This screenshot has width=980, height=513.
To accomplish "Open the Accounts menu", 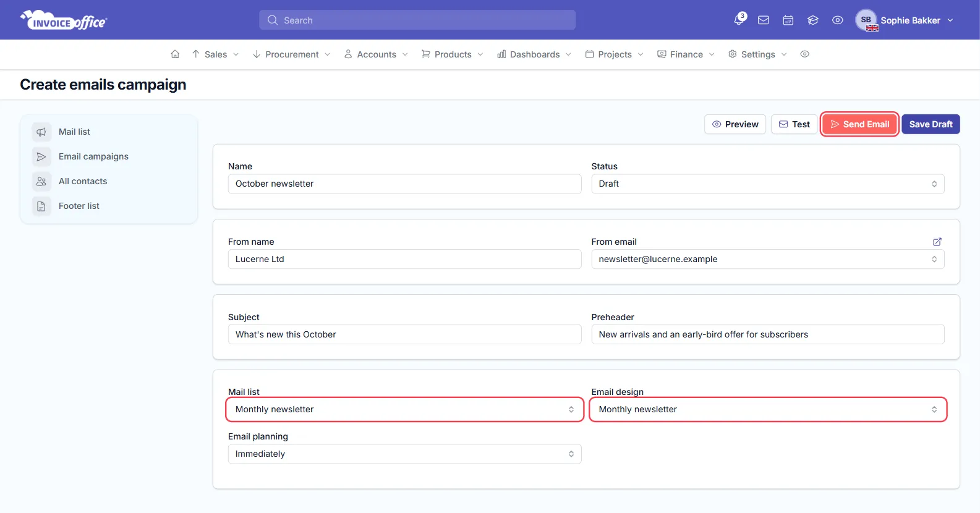I will click(x=376, y=54).
